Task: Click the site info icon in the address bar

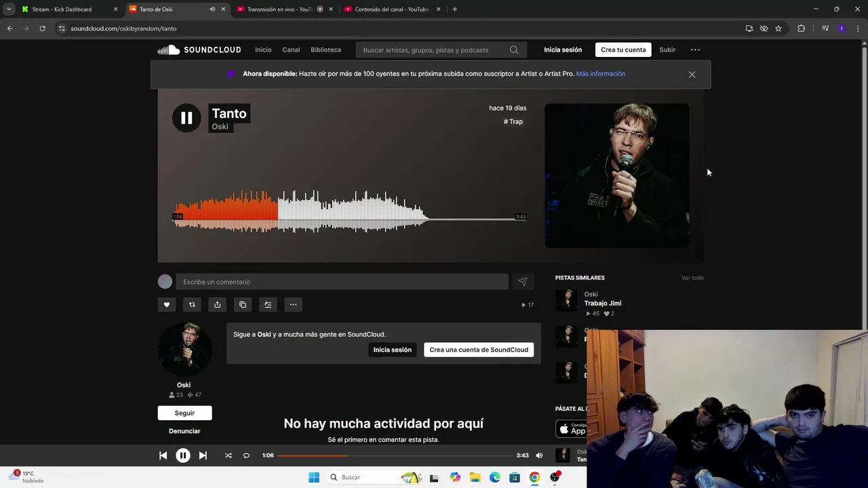Action: click(x=61, y=28)
